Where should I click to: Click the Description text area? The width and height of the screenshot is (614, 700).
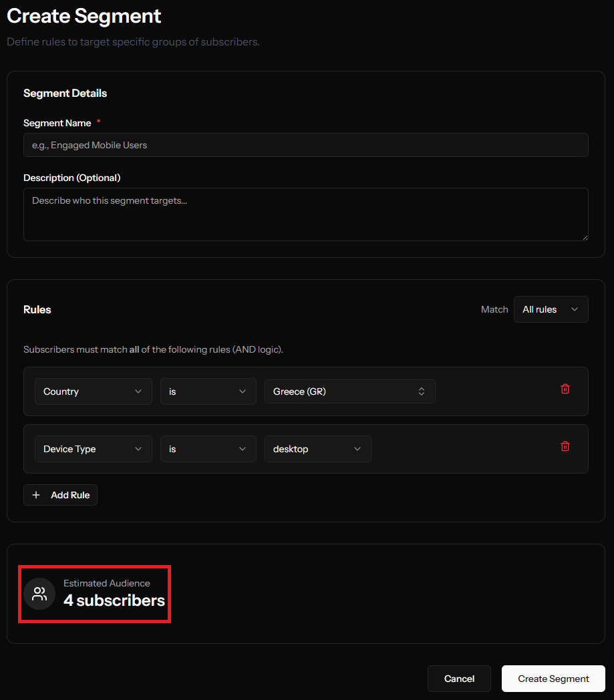tap(305, 214)
